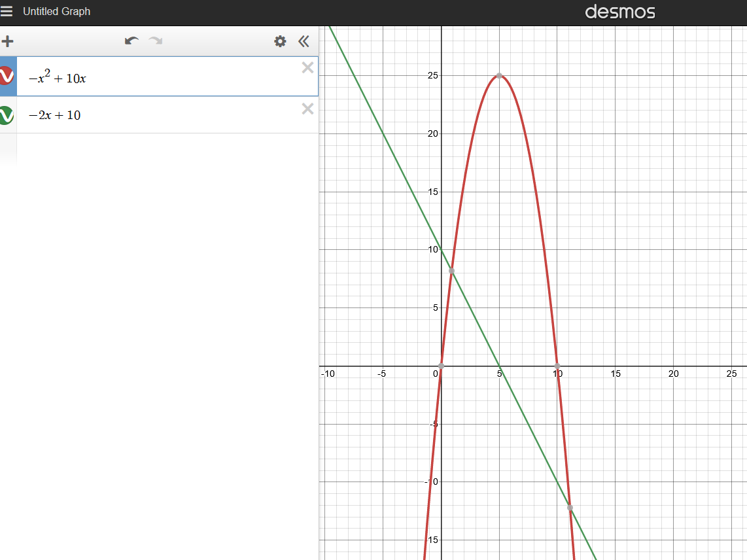Image resolution: width=747 pixels, height=560 pixels.
Task: Click the parabola vertex point at the top
Action: tap(499, 76)
